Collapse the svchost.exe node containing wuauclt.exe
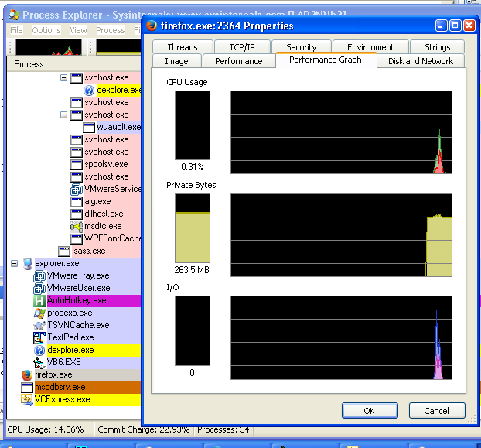Viewport: 481px width, 448px height. click(64, 115)
